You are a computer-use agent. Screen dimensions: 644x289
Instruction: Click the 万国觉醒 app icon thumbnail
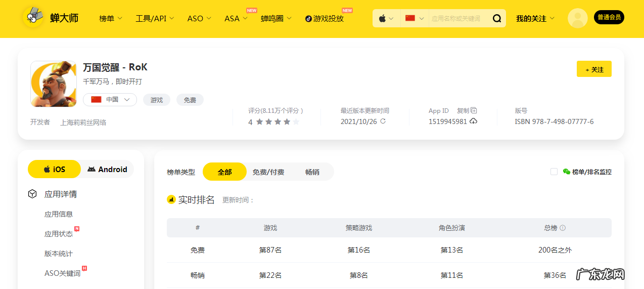click(x=54, y=84)
